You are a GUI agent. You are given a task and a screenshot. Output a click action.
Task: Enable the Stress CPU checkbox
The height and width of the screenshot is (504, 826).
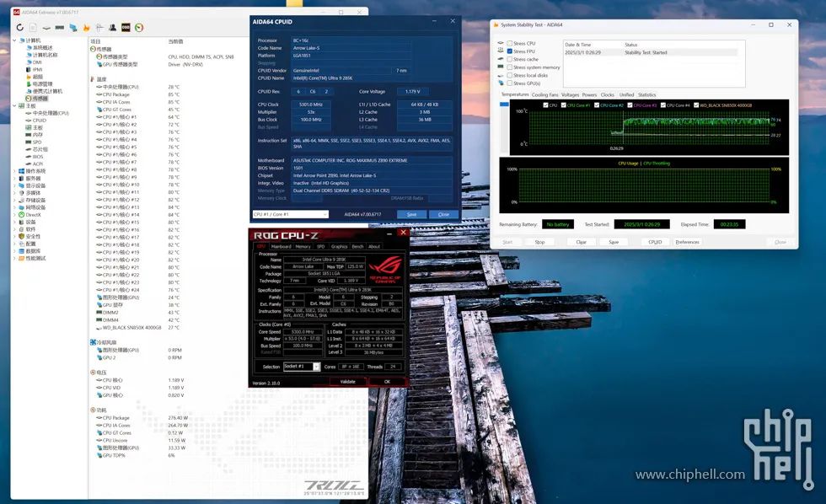pos(510,43)
